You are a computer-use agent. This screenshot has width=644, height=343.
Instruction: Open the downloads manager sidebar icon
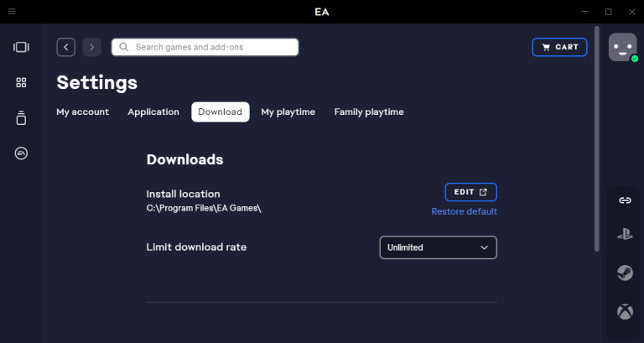[x=21, y=118]
